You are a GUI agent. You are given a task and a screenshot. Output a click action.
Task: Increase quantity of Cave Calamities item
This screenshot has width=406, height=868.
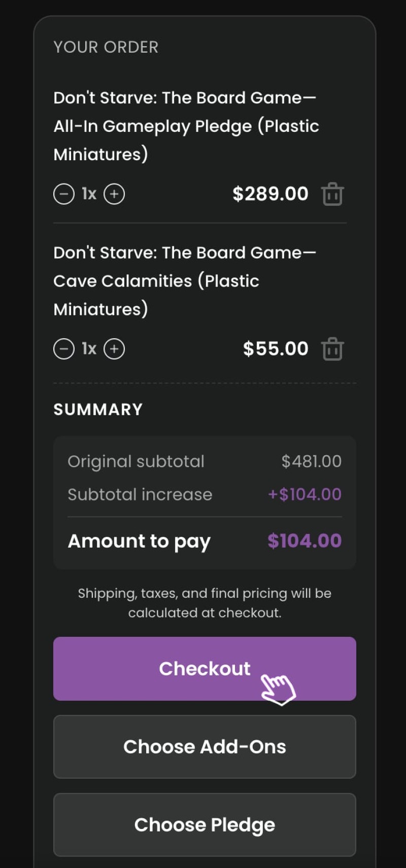[114, 349]
